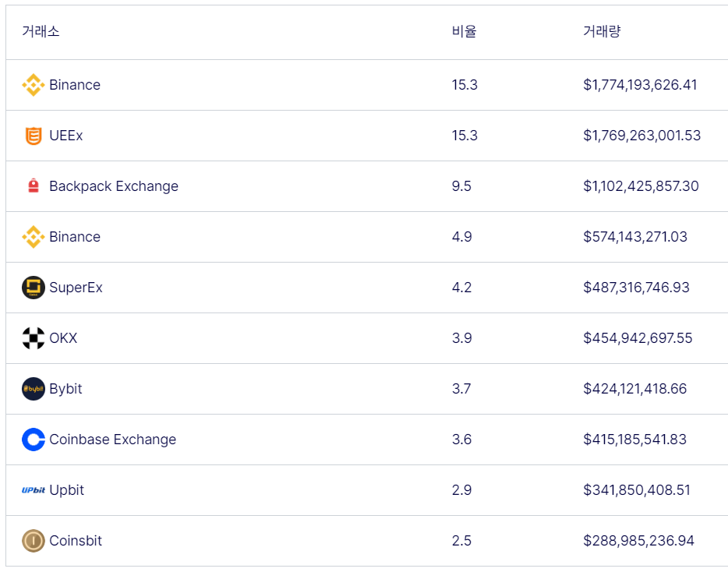Viewport: 728px width, 572px height.
Task: Select volume $487,316,746.93
Action: pos(637,288)
